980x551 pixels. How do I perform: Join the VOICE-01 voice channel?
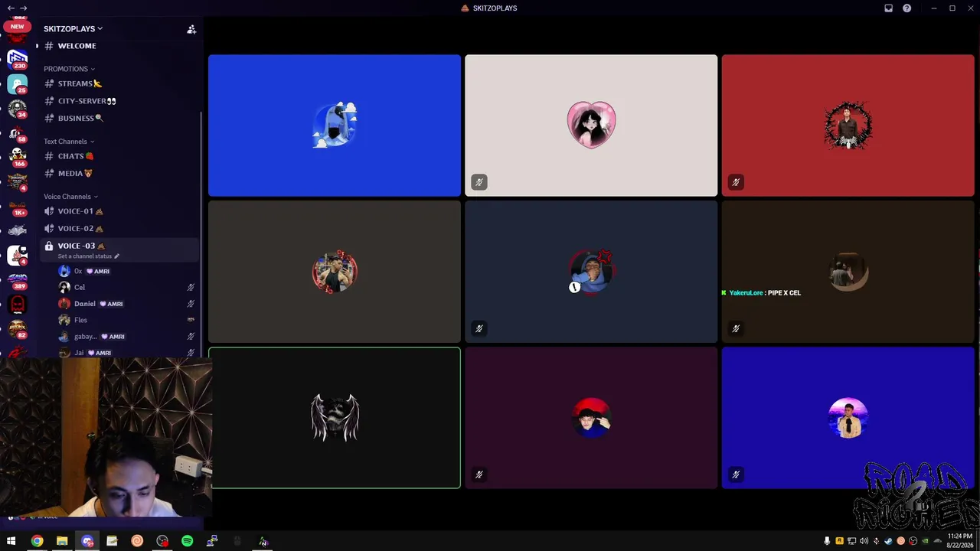pos(119,211)
